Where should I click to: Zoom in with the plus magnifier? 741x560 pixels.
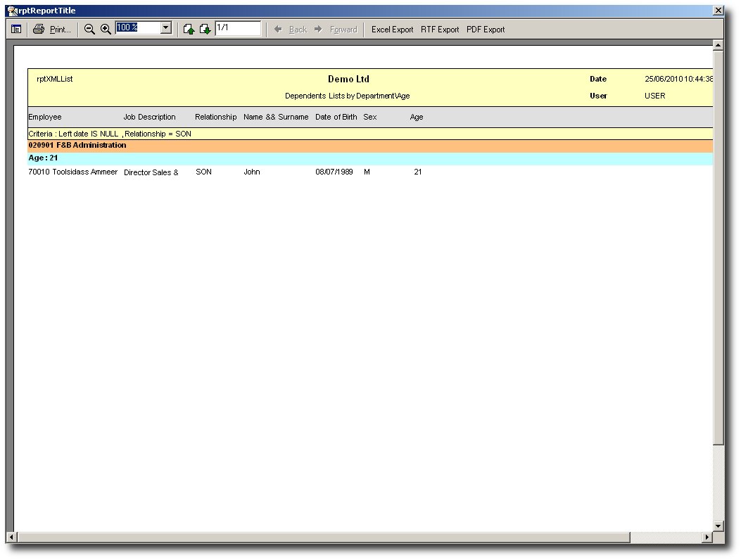(x=106, y=29)
